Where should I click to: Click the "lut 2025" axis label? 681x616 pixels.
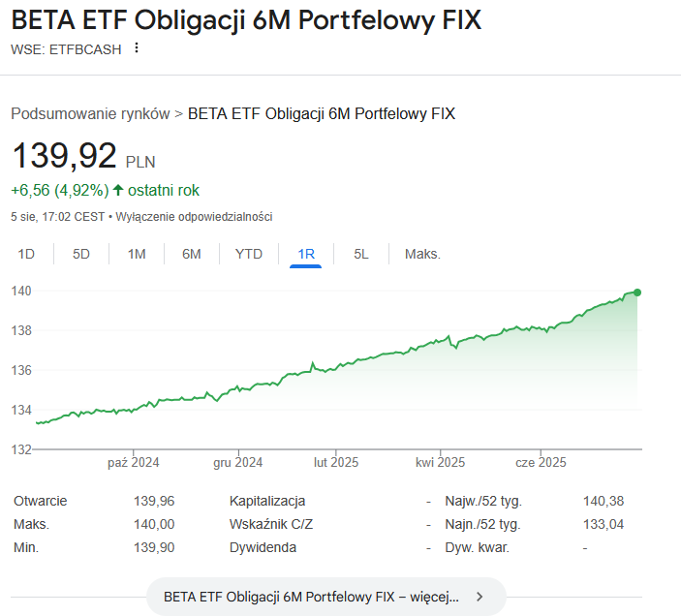336,462
